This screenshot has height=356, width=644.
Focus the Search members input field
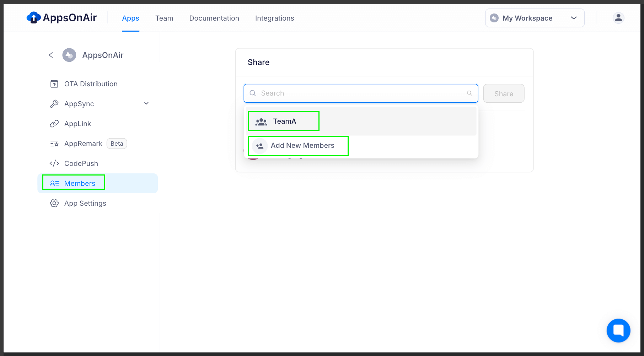pos(359,93)
